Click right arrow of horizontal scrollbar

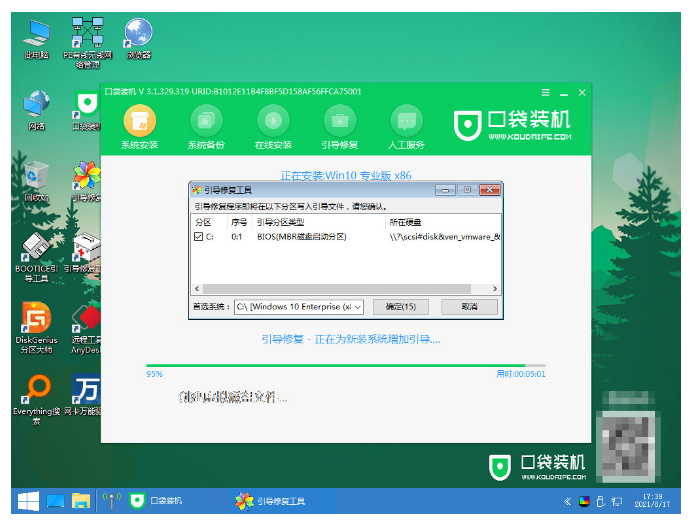(495, 289)
